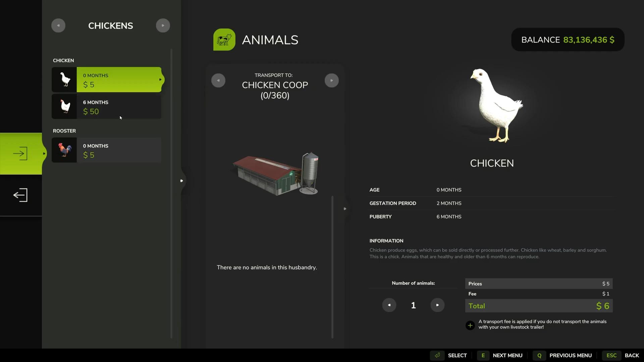Switch to next transport destination
The image size is (644, 362).
[332, 80]
